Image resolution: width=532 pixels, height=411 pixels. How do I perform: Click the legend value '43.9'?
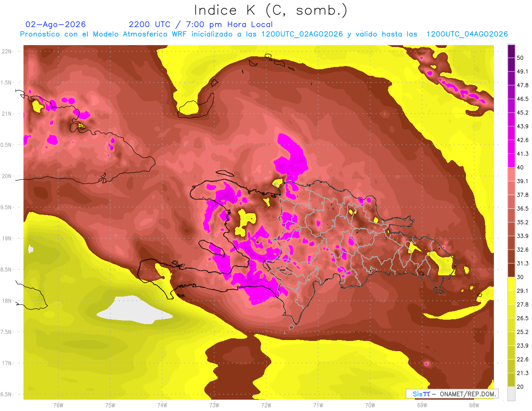[x=523, y=126]
